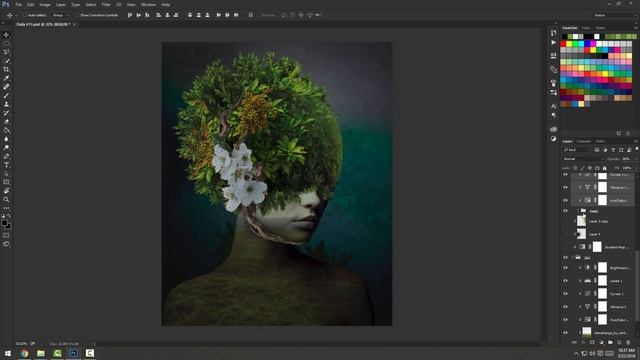Show the hidden Layer 4 layer
The width and height of the screenshot is (640, 360).
(566, 234)
